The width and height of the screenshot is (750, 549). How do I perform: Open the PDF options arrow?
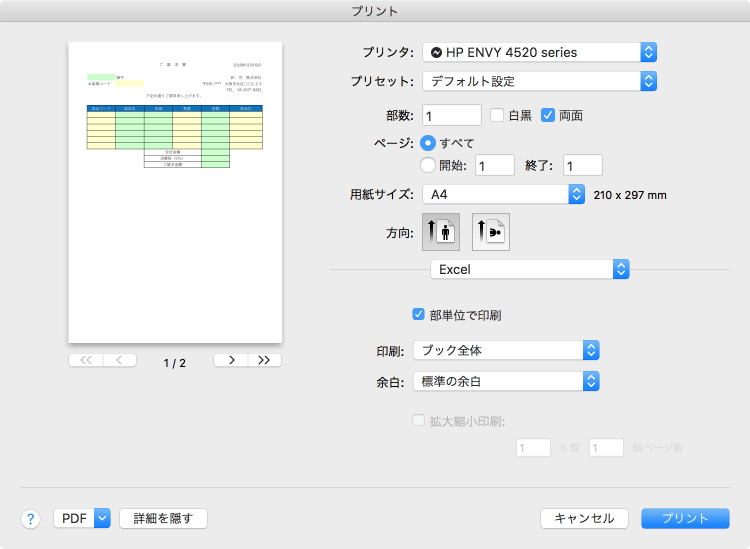pyautogui.click(x=101, y=518)
